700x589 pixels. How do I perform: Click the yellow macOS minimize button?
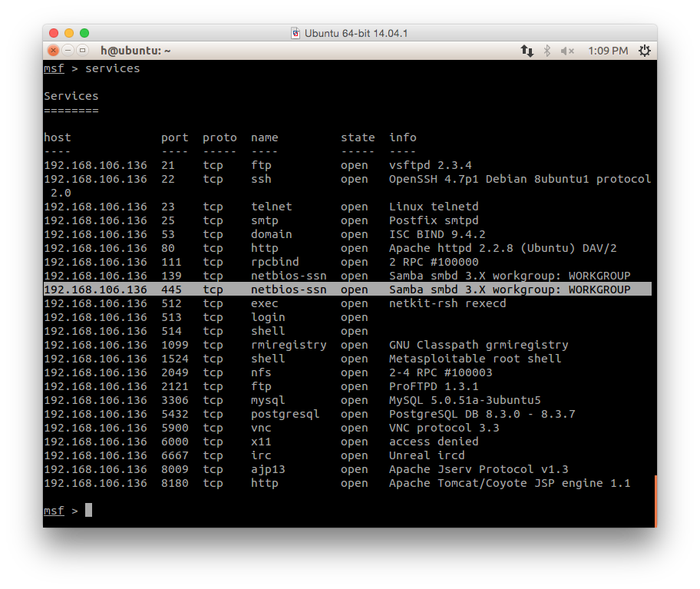point(69,33)
